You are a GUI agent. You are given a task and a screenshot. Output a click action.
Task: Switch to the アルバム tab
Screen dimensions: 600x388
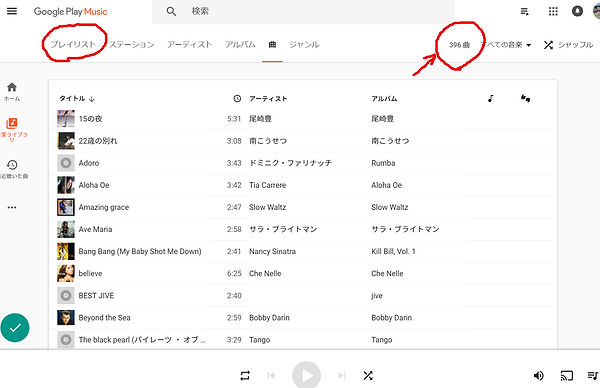pyautogui.click(x=240, y=44)
